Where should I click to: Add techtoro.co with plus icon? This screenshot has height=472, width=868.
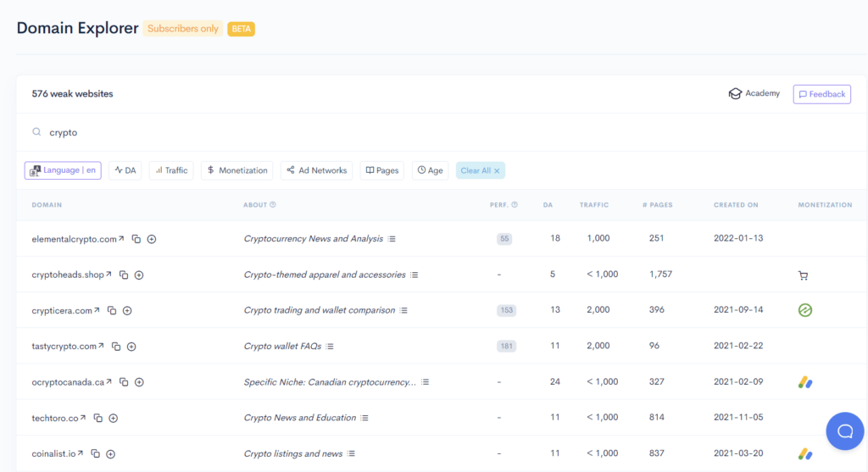point(114,418)
